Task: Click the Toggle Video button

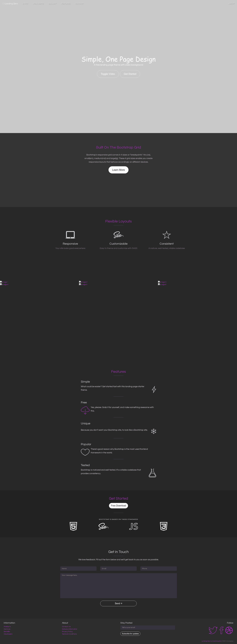Action: 108,74
